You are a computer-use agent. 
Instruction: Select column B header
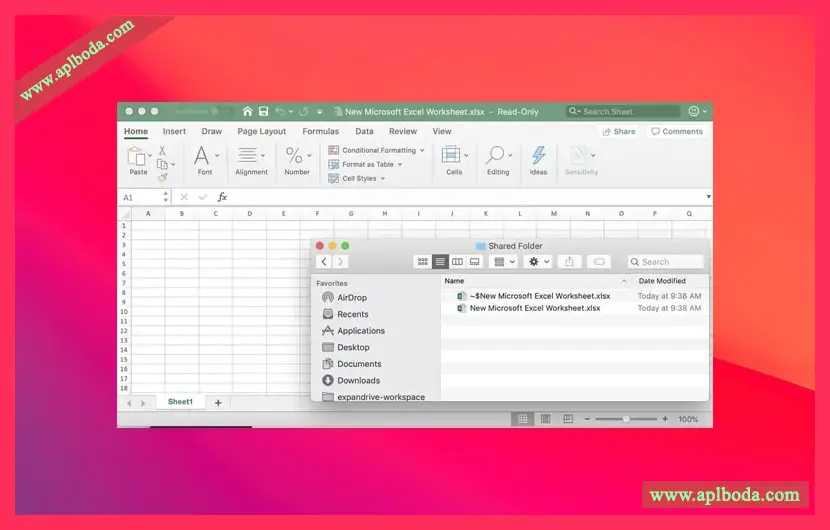pos(182,214)
